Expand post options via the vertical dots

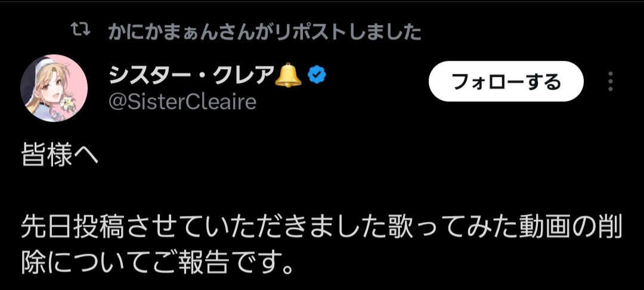(611, 81)
